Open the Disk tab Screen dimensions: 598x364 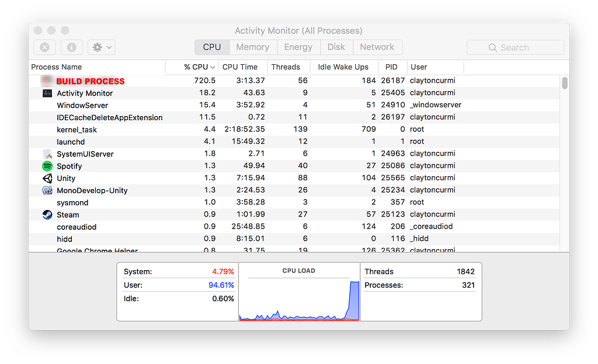(337, 47)
